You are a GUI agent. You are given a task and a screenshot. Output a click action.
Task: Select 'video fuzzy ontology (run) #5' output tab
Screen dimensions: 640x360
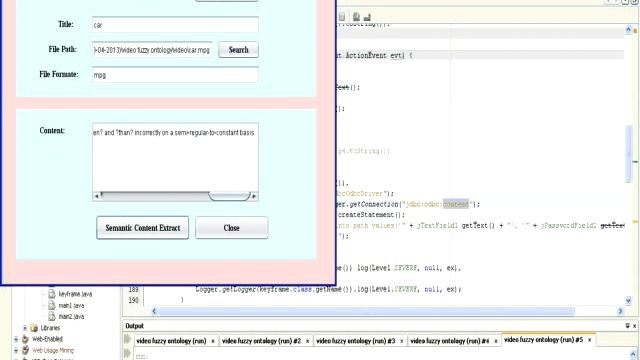(543, 340)
